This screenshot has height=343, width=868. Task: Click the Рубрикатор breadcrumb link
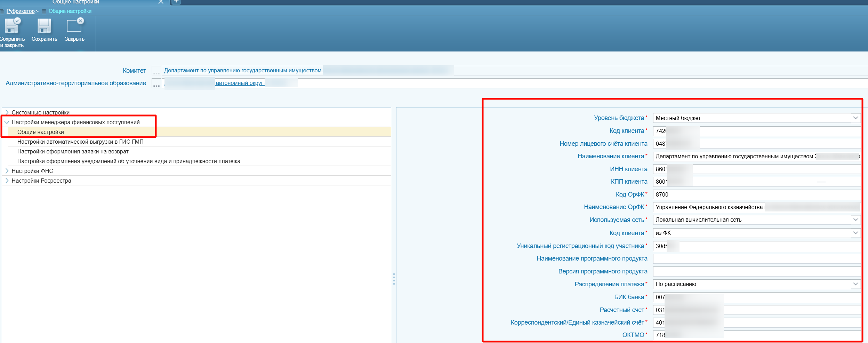21,11
